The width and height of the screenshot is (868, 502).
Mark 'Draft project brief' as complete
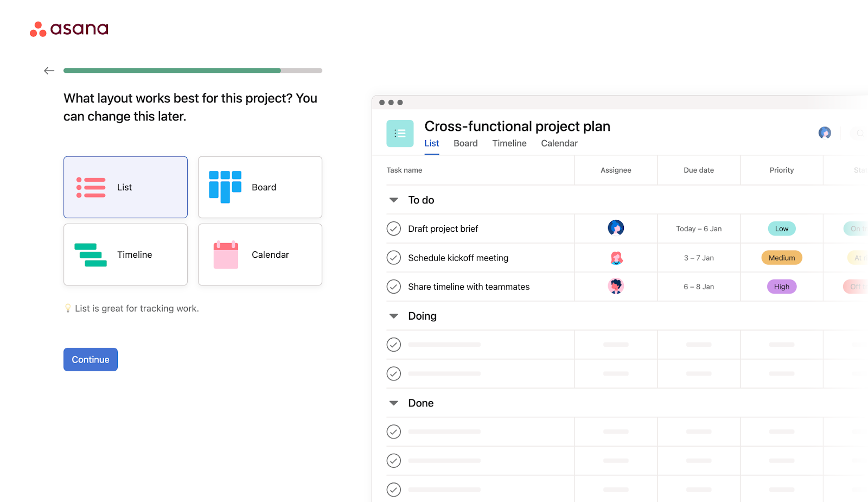coord(393,228)
